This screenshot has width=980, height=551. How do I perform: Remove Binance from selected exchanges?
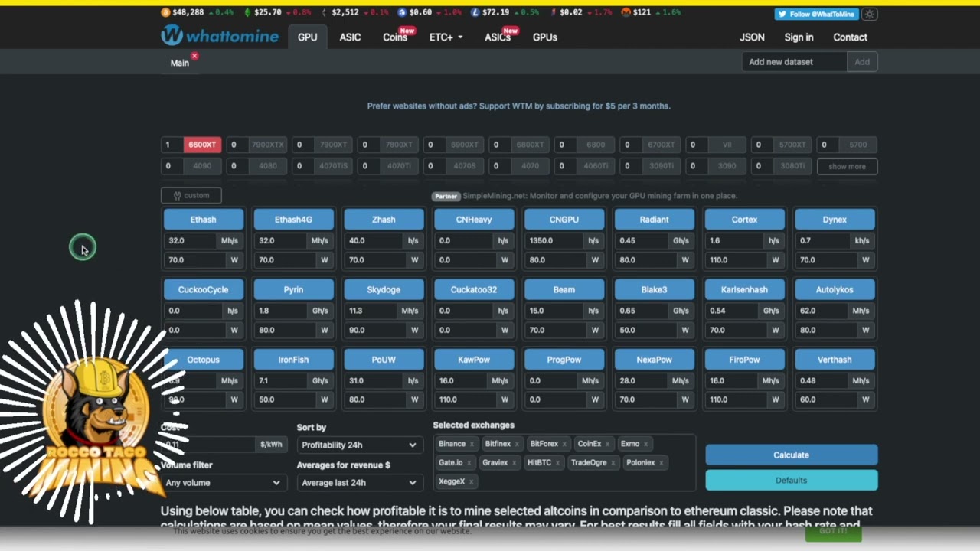point(472,444)
